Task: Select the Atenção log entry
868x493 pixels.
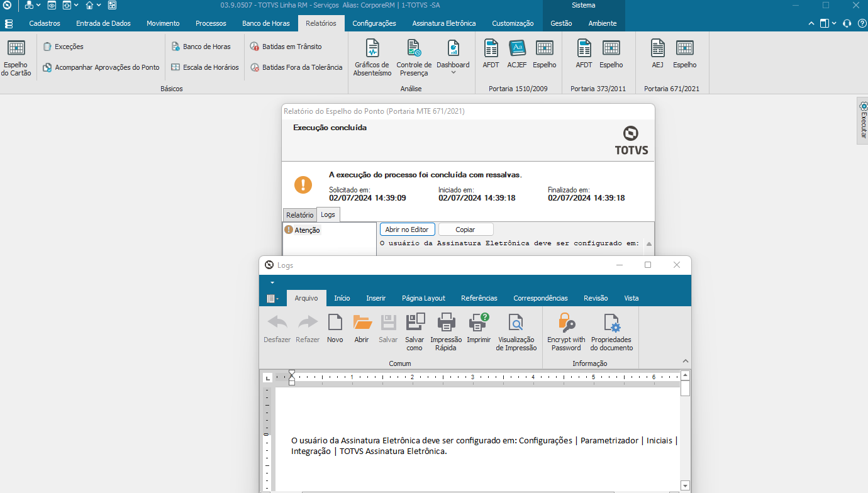Action: click(303, 230)
